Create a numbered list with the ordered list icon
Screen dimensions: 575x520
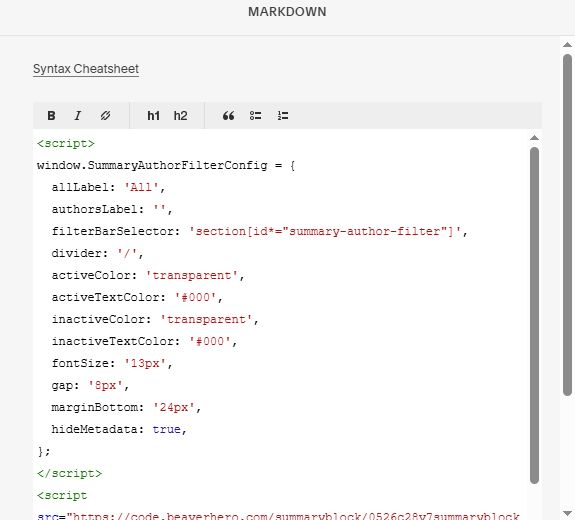click(x=283, y=116)
